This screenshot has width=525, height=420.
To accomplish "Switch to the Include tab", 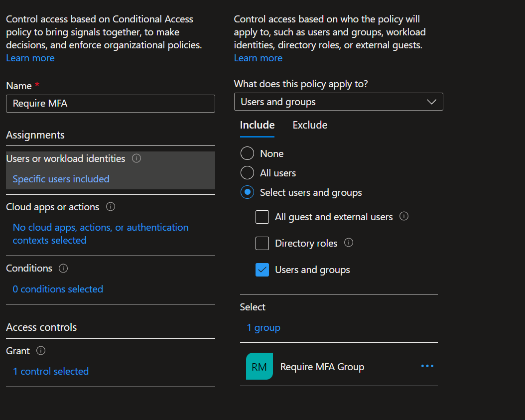I will [257, 125].
